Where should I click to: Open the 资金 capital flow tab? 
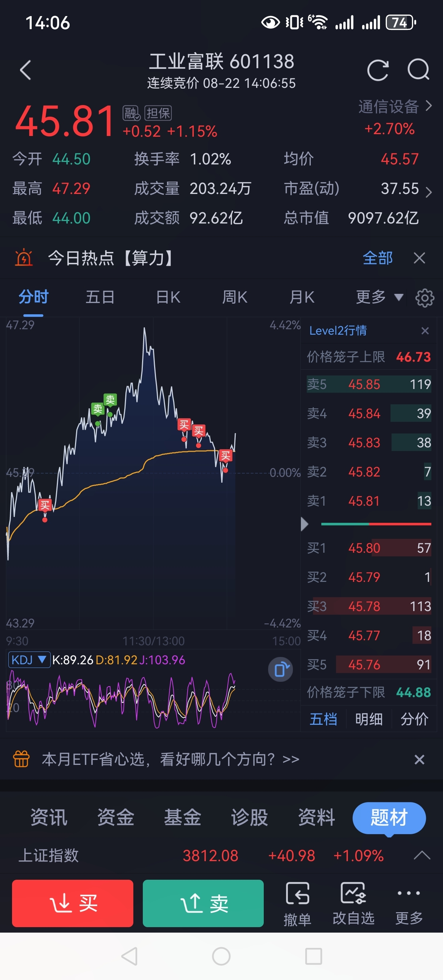[x=116, y=817]
